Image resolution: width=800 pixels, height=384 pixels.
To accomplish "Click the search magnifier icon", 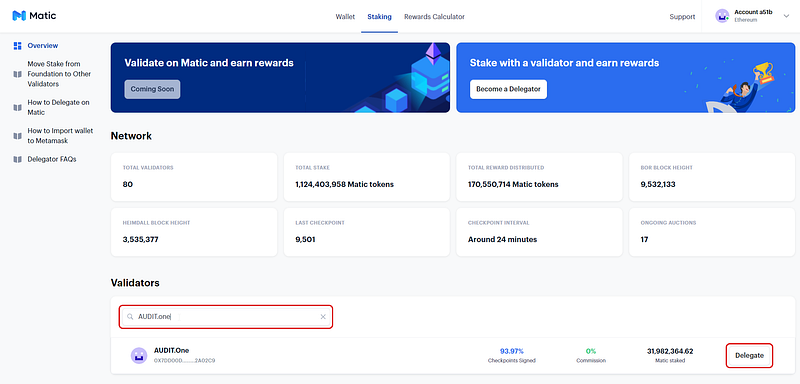I will click(130, 317).
